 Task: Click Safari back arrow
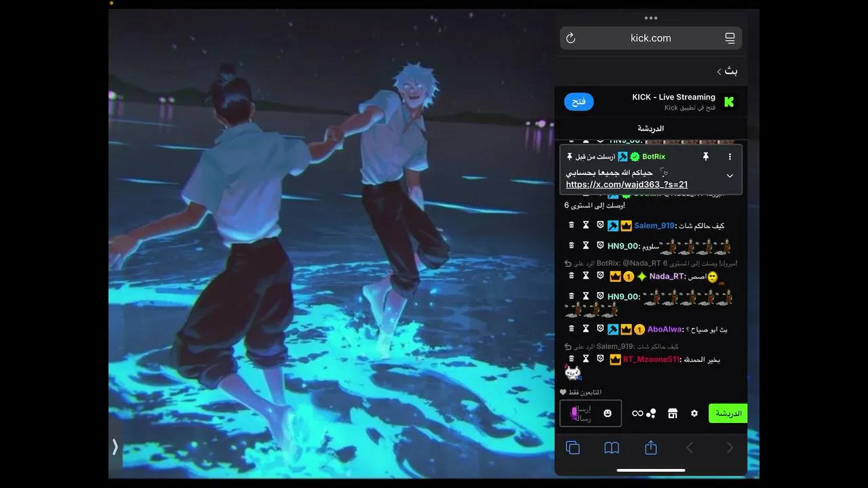690,447
